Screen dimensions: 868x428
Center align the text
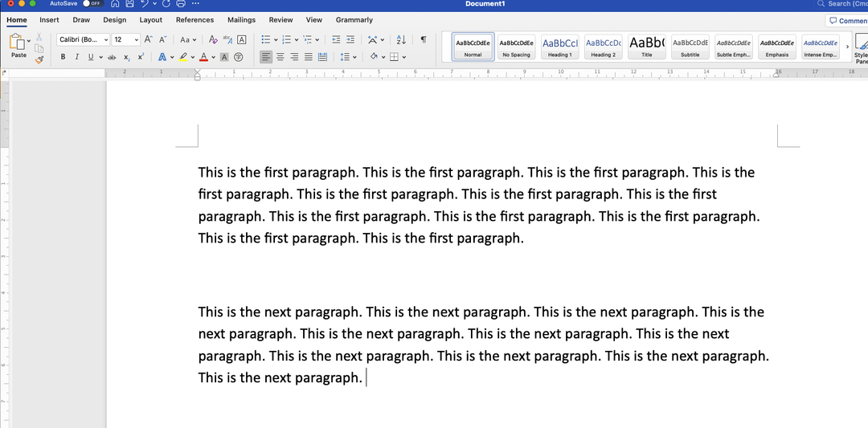(280, 57)
